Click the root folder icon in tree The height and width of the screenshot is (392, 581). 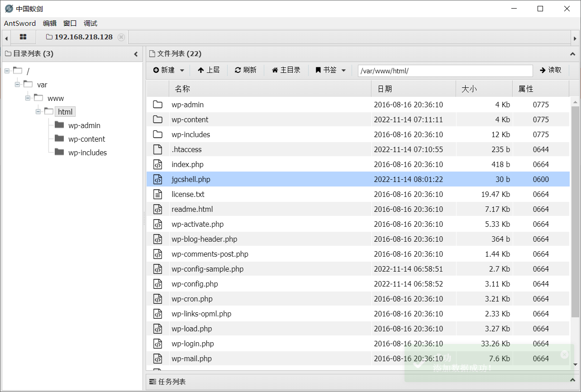coord(18,70)
